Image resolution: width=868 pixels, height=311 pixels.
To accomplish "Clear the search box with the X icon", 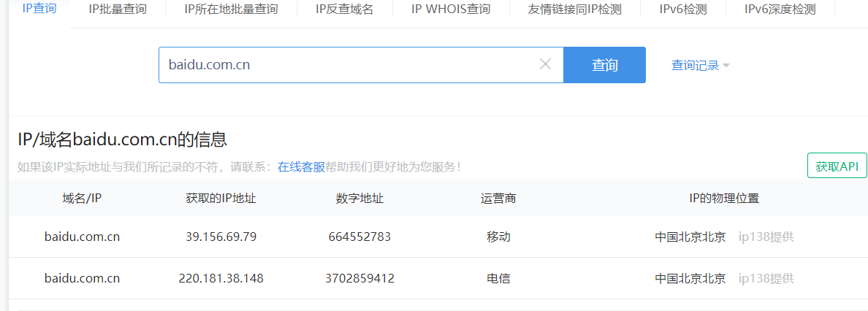I will 545,65.
